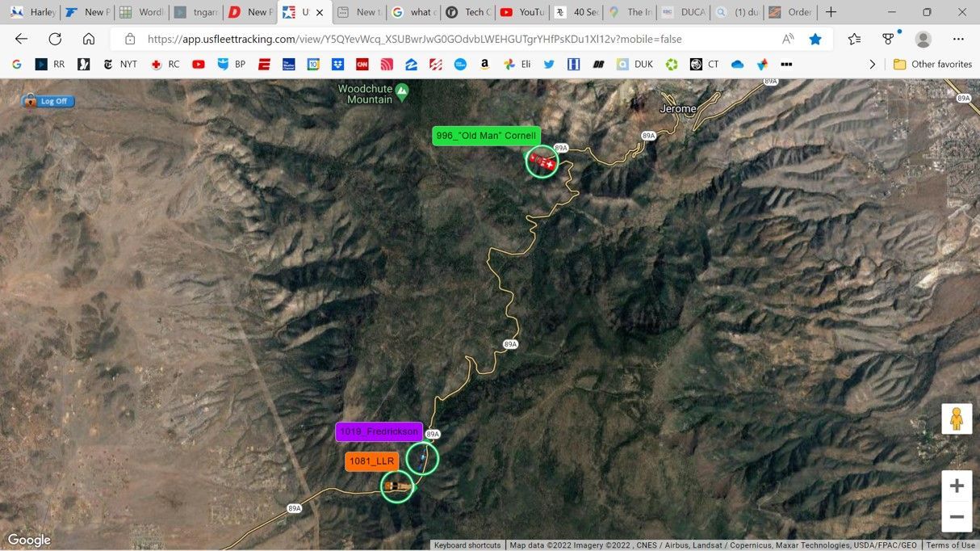Viewport: 980px width, 551px height.
Task: Open the Other favorites folder
Action: pyautogui.click(x=933, y=65)
